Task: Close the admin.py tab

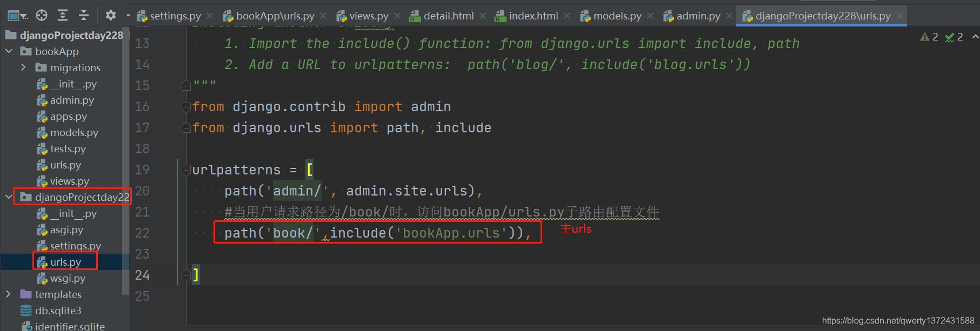Action: click(x=729, y=16)
